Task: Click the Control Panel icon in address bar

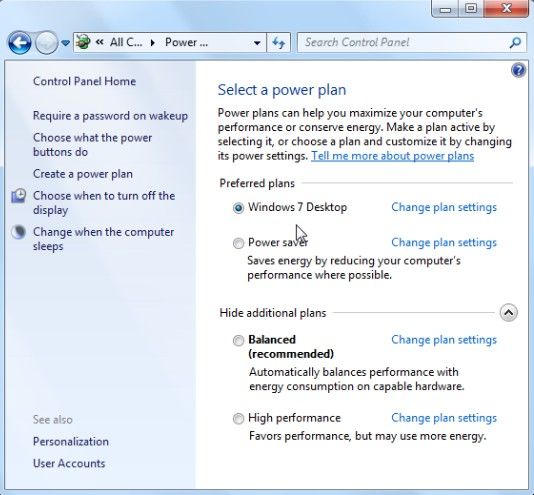Action: click(x=83, y=42)
